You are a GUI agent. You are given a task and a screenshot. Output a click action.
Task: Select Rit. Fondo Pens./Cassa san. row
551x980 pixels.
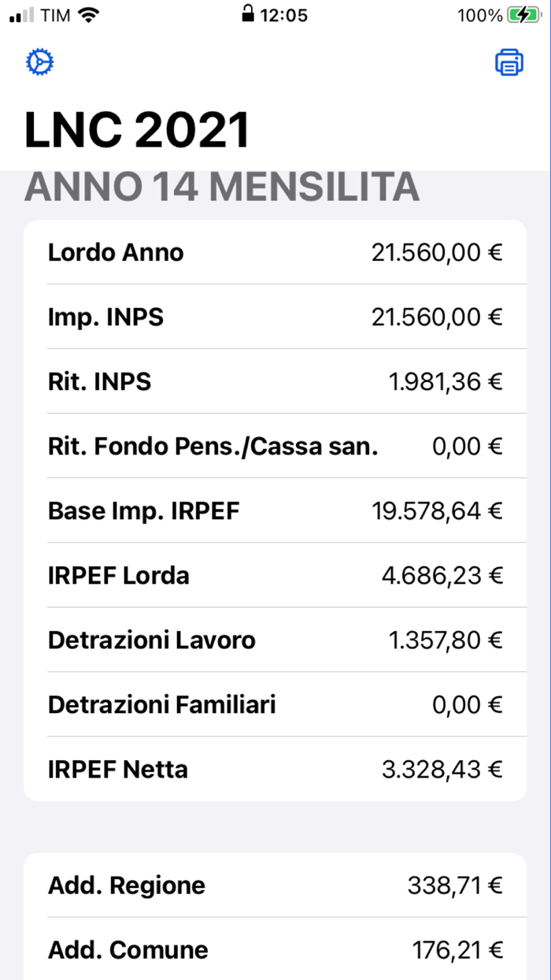(275, 446)
